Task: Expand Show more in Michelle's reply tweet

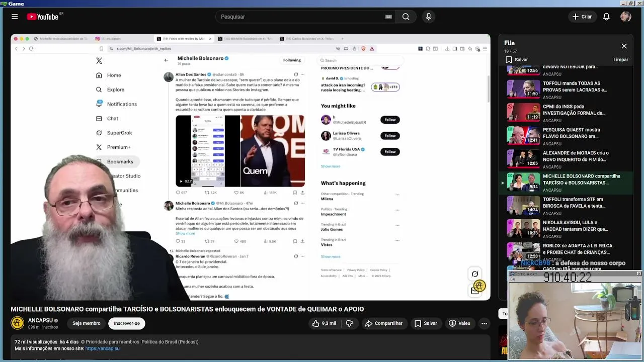Action: (185, 233)
